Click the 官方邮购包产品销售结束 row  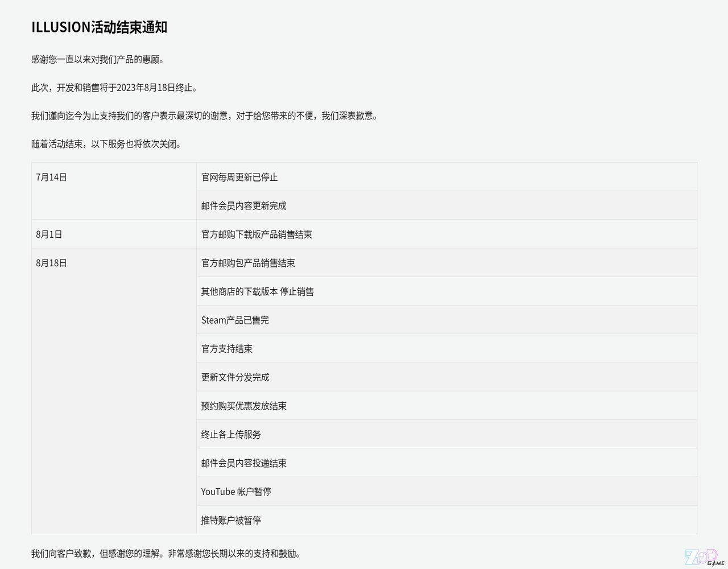(x=248, y=263)
